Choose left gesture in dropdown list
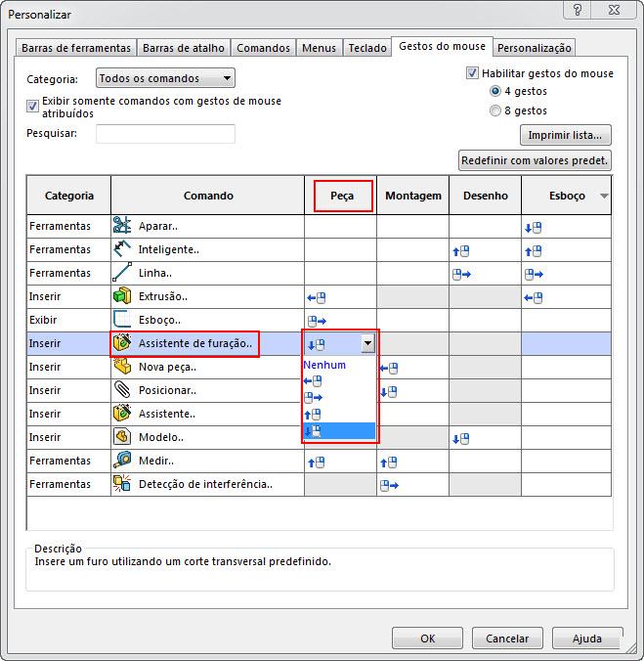The height and width of the screenshot is (661, 644). tap(313, 381)
